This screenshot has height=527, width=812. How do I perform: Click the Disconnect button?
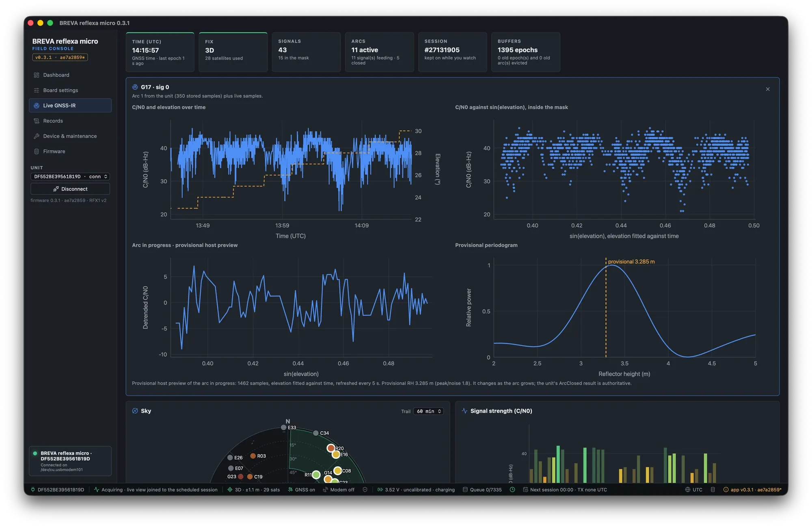click(70, 189)
